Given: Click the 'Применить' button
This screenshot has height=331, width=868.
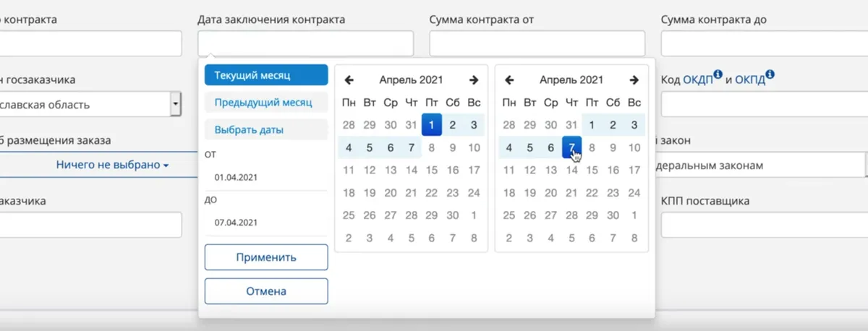Looking at the screenshot, I should tap(266, 257).
